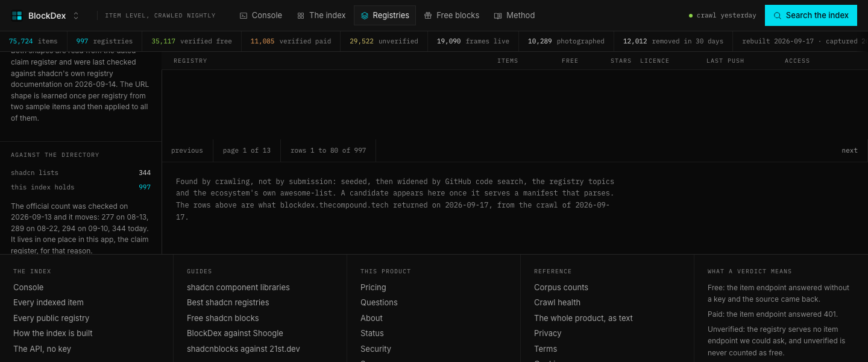Open the Pricing link
The image size is (868, 362).
(373, 288)
